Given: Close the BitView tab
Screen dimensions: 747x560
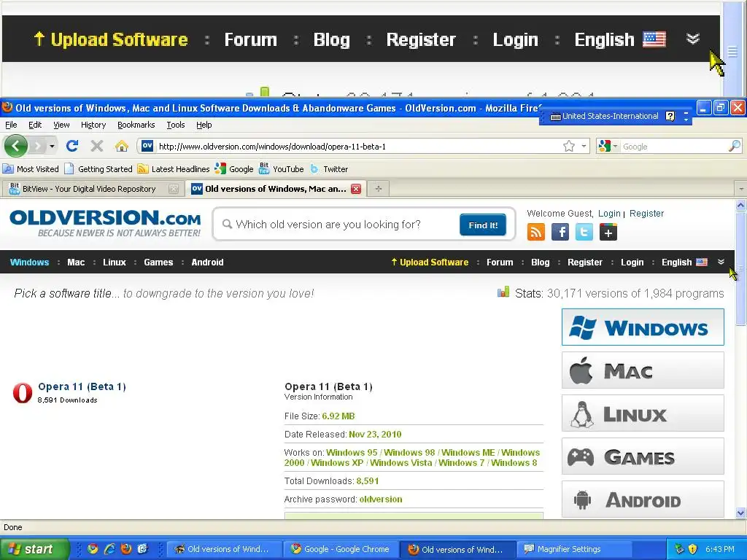Looking at the screenshot, I should tap(174, 189).
